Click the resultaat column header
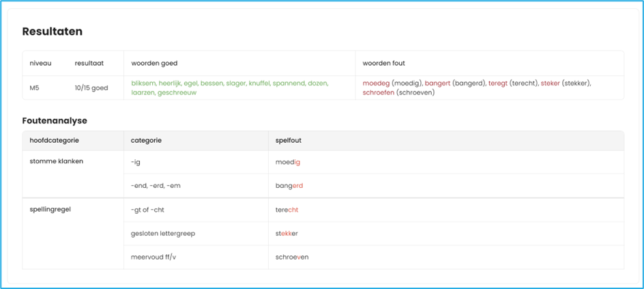The width and height of the screenshot is (644, 289). click(x=89, y=63)
